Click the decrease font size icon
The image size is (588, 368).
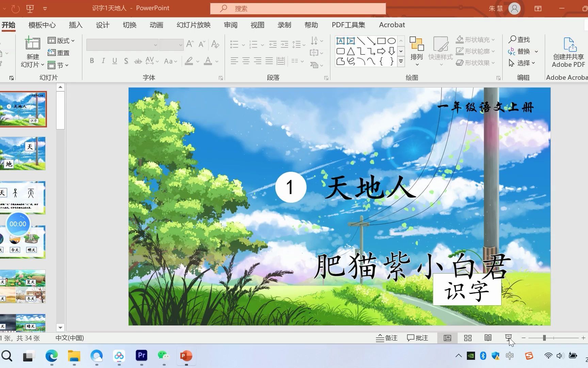click(202, 44)
